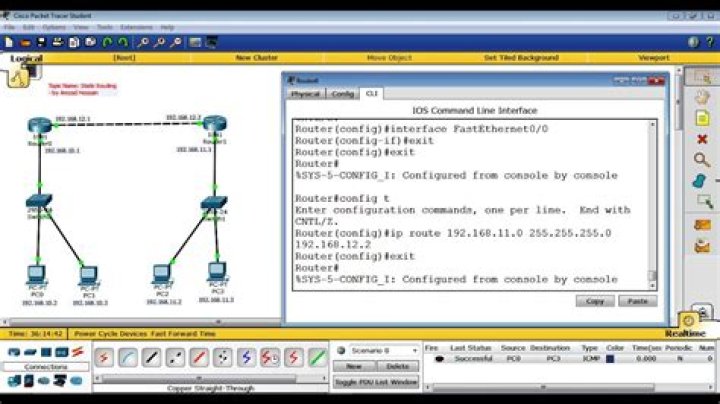Click the Save floppy disk icon

(41, 43)
